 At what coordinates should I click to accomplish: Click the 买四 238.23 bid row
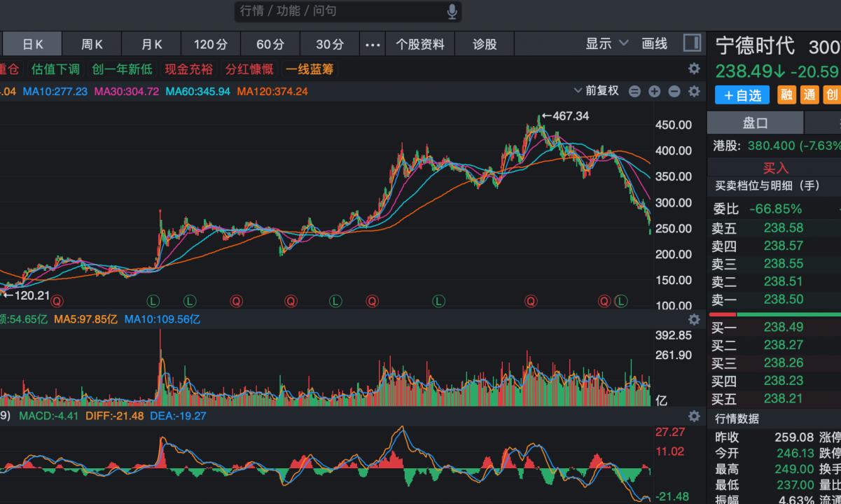pyautogui.click(x=774, y=381)
